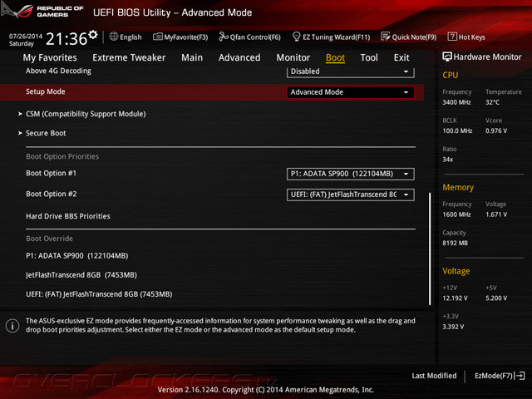Click the ROG Republic of Gamers logo
This screenshot has width=532, height=399.
(x=42, y=11)
